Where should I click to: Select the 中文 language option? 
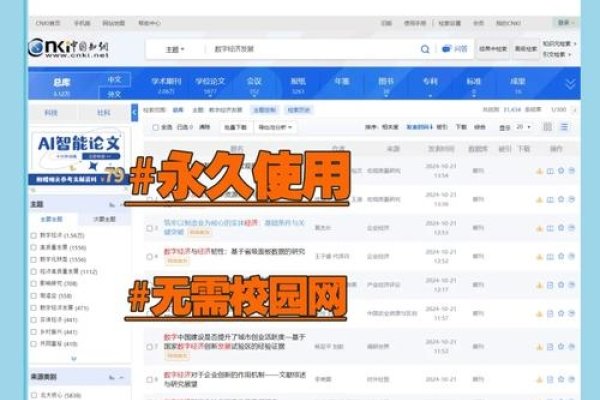114,80
